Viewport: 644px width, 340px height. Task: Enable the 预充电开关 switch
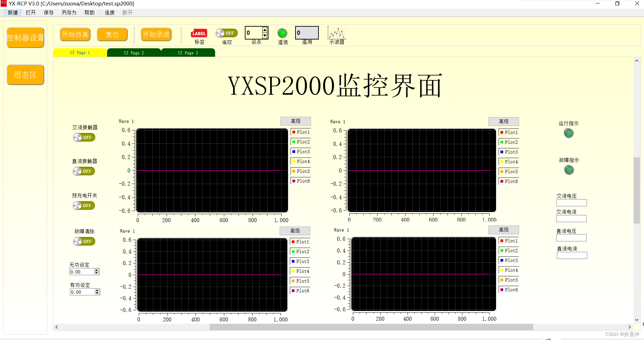pos(84,205)
